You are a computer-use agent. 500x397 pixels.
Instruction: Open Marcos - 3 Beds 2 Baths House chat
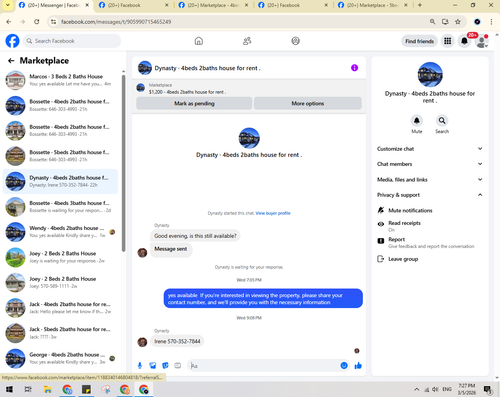point(60,80)
